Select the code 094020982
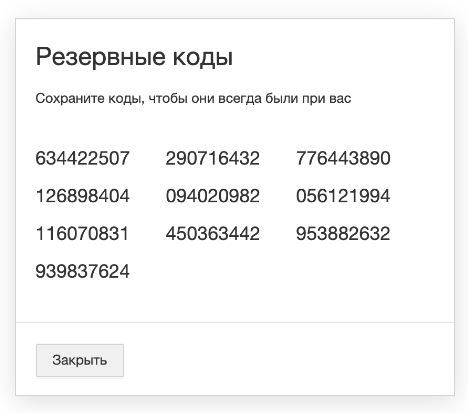The width and height of the screenshot is (468, 413). 213,196
